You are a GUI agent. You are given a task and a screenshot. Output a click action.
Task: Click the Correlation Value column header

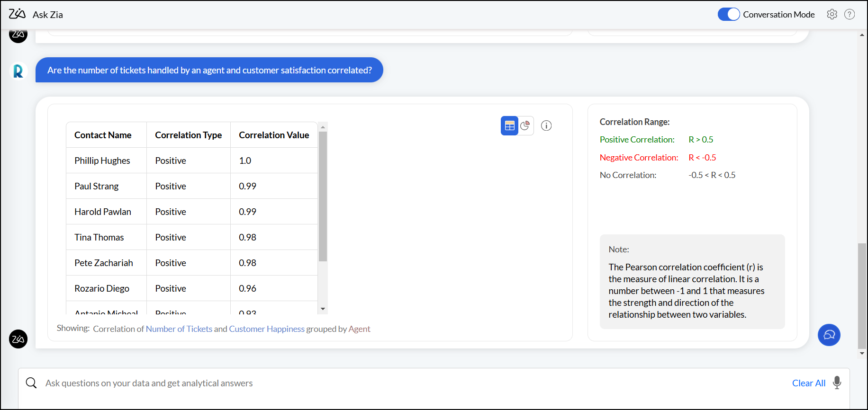point(274,135)
